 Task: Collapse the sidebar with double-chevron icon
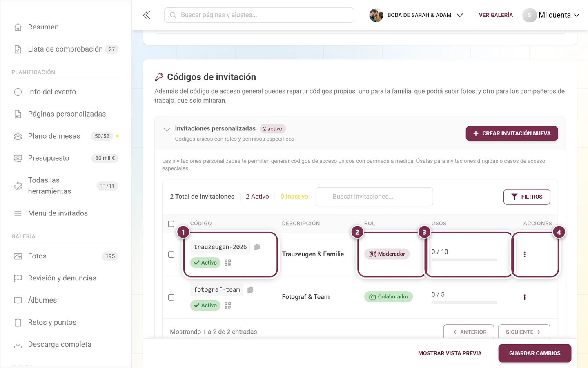(x=147, y=15)
